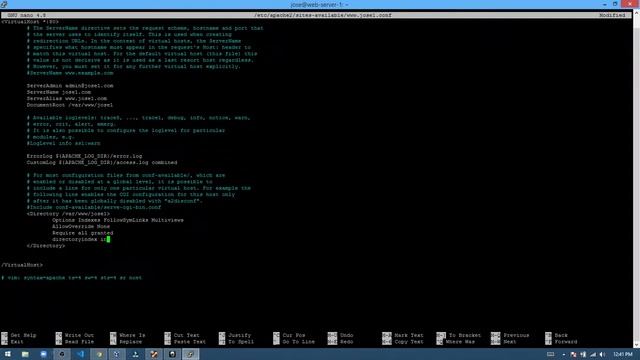Viewport: 640px width, 360px height.
Task: Click the CustomLog access.log combined line
Action: point(102,162)
